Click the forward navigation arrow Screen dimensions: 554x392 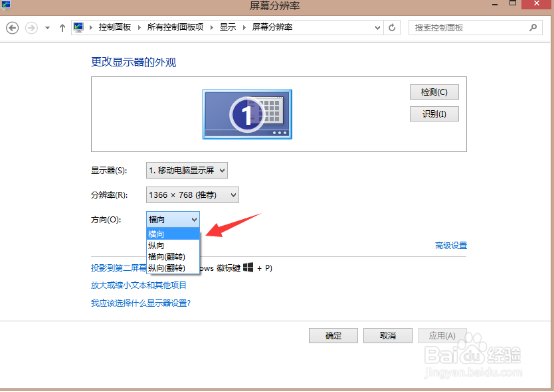tap(31, 28)
